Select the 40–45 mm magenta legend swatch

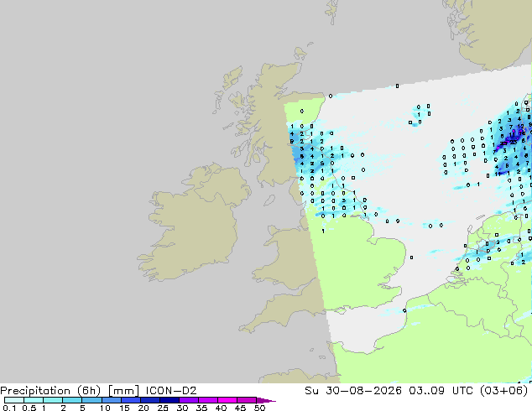227,400
